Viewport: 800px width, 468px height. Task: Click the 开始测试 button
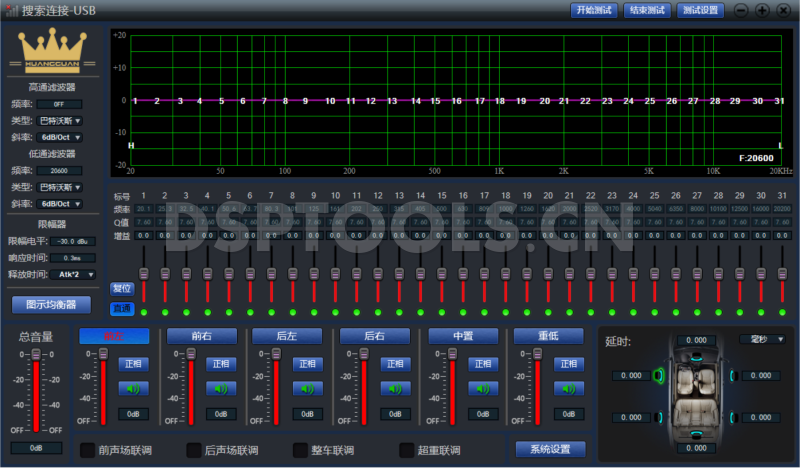click(594, 10)
